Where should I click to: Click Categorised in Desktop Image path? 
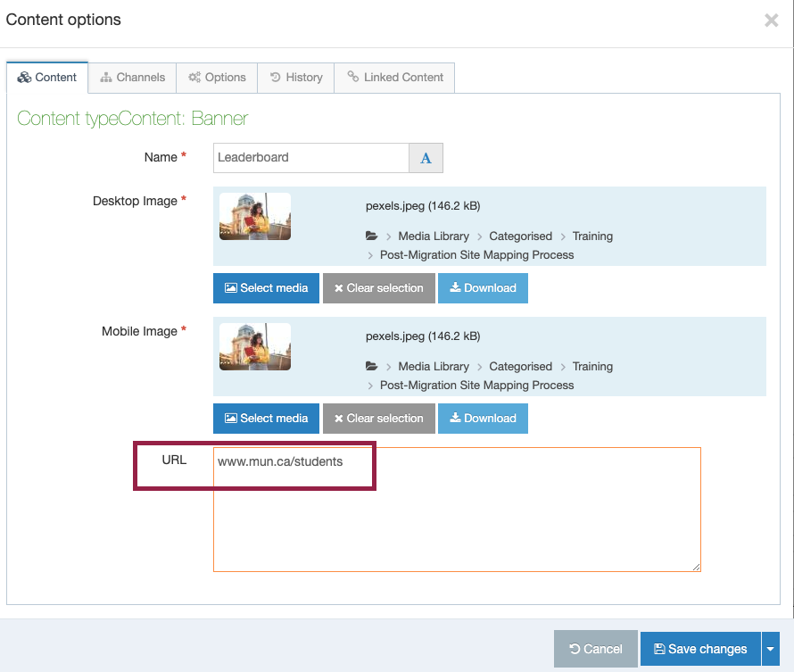[520, 236]
